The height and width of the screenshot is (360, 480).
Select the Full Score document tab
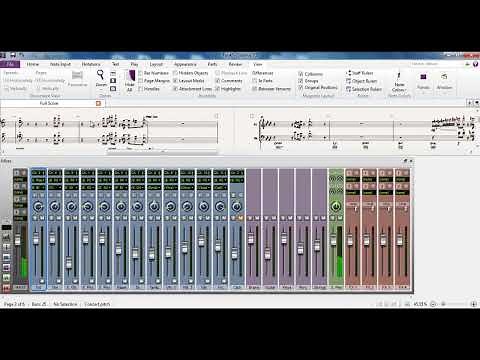49,103
